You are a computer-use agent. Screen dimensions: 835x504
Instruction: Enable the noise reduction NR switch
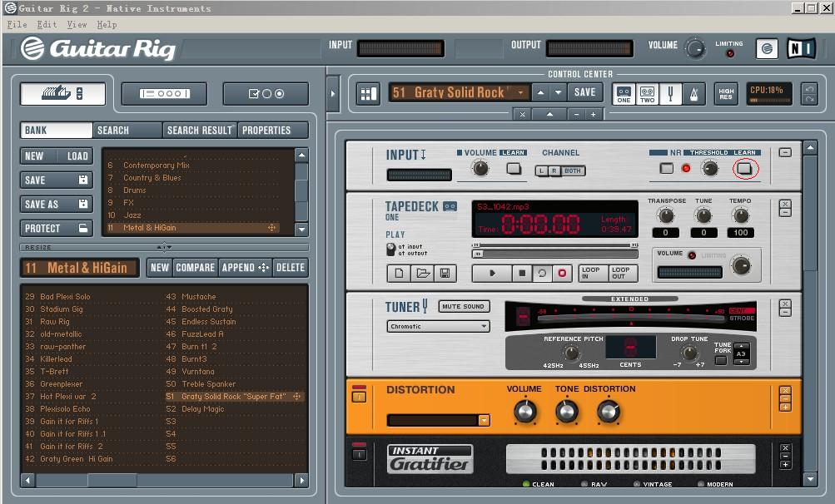tap(667, 168)
